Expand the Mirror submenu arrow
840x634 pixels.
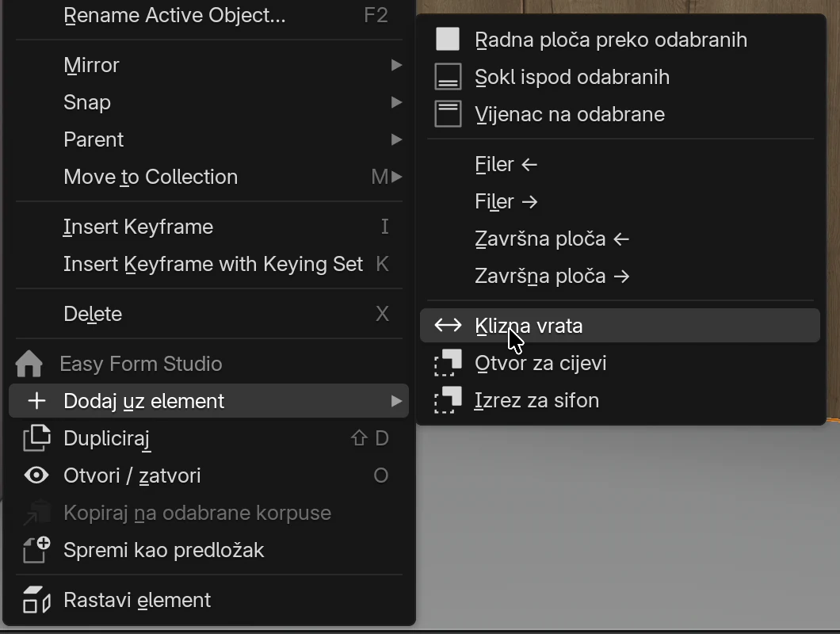(x=396, y=65)
